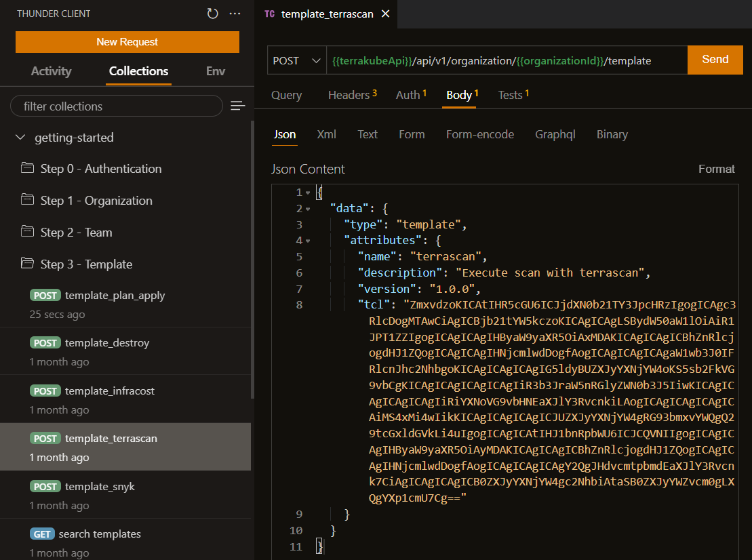Fold the "attributes" block at line 4
Viewport: 752px width, 560px height.
point(308,241)
